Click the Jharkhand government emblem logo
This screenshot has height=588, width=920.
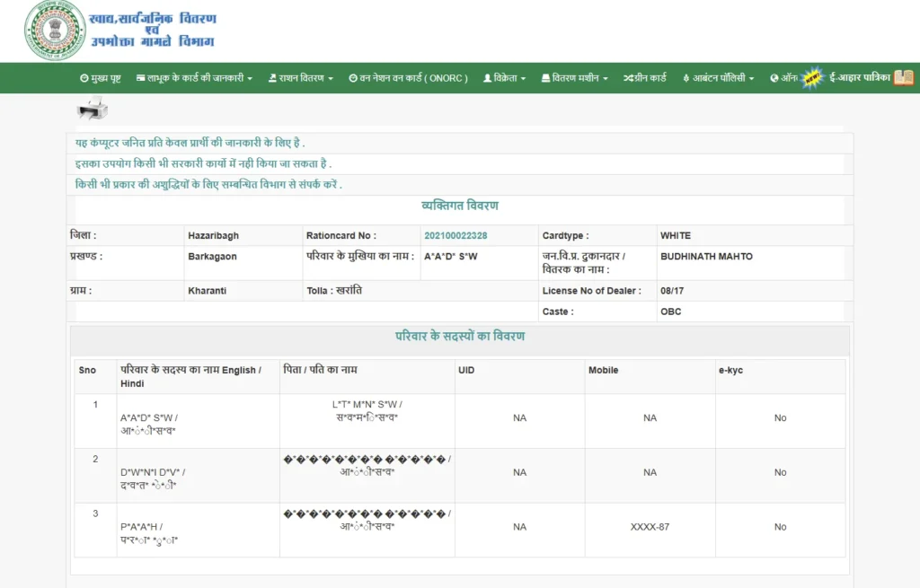point(55,31)
